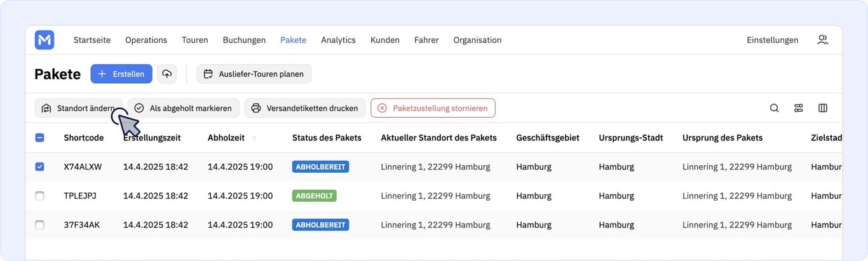Click the blue Erstellen button
Viewport: 868px width, 261px height.
(121, 74)
